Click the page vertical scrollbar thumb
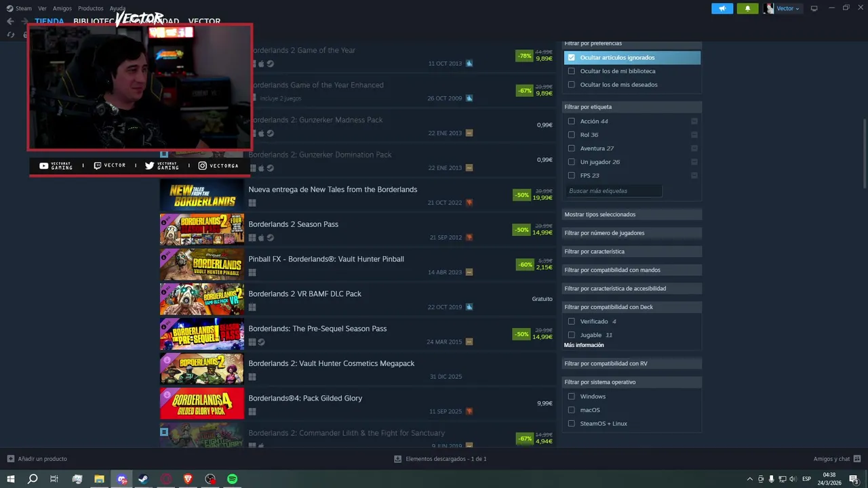The height and width of the screenshot is (488, 868). 864,155
